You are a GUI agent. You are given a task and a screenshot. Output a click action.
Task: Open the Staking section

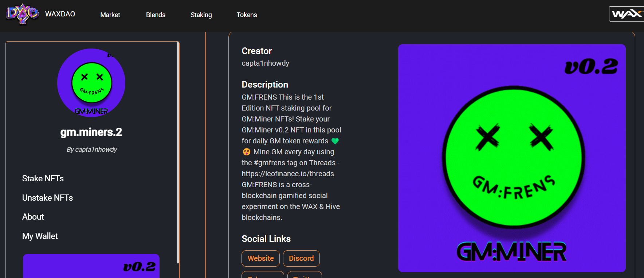(201, 15)
